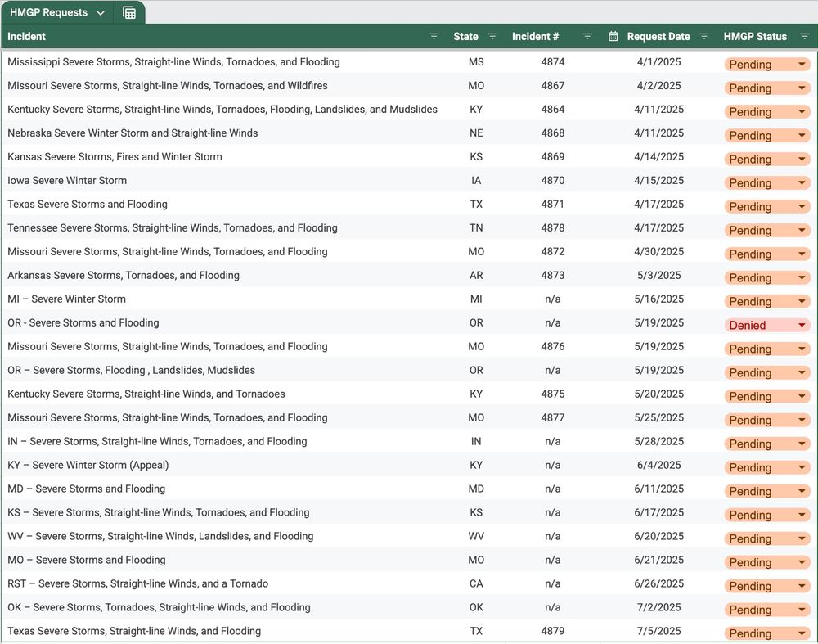Select request date 4/1/2025
The image size is (818, 644).
(658, 62)
